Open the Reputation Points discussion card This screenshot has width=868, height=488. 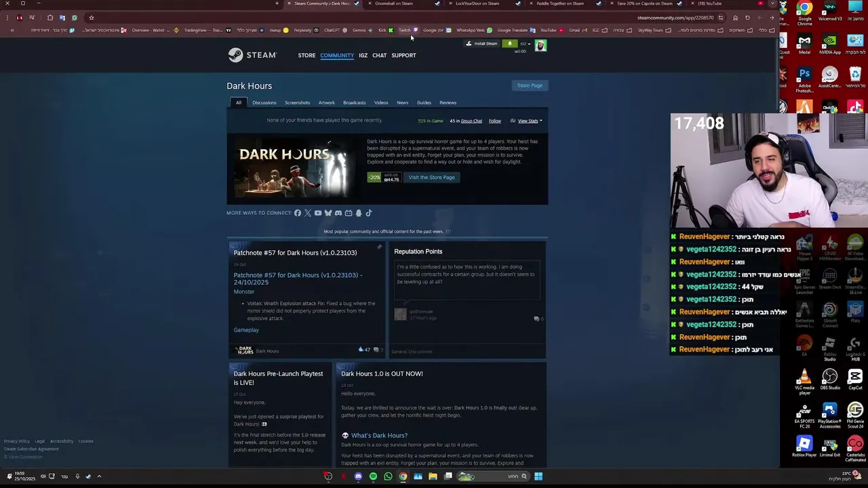tap(466, 300)
